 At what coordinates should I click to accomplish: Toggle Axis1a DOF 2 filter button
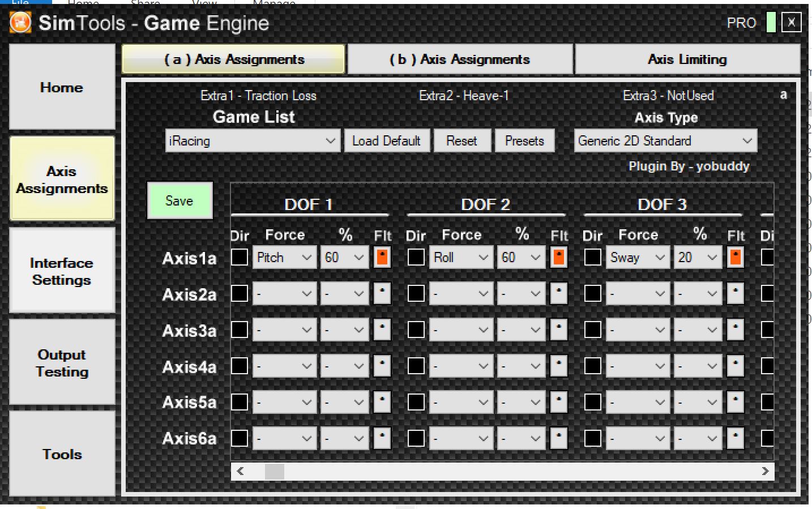[x=559, y=257]
